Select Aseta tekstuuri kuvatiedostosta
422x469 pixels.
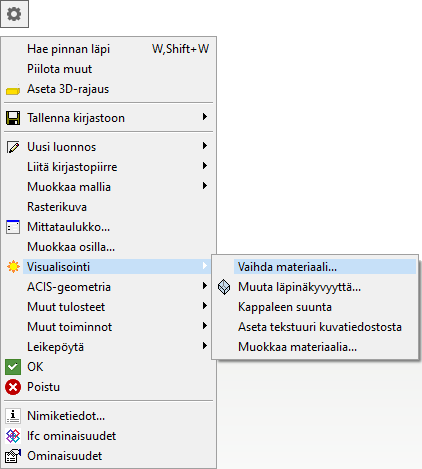point(315,327)
